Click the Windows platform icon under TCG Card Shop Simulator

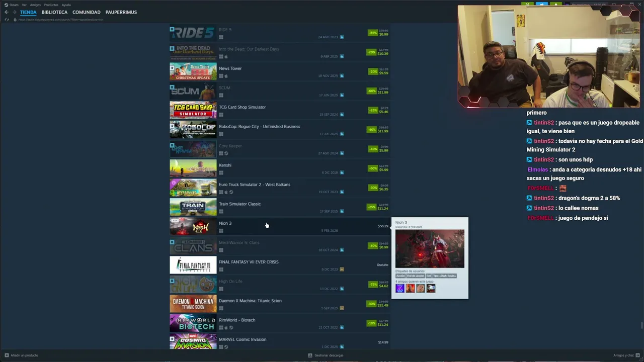(x=221, y=115)
